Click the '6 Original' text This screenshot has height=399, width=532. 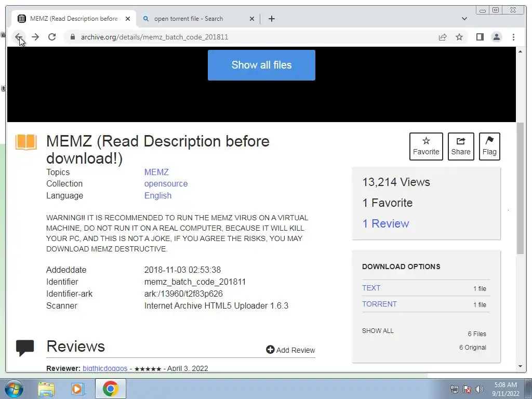tap(473, 348)
